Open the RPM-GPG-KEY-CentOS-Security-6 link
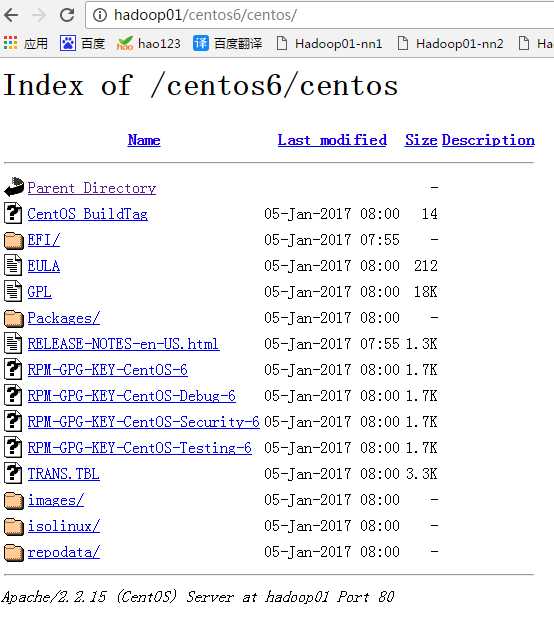Viewport: 554px width, 622px height. 144,422
